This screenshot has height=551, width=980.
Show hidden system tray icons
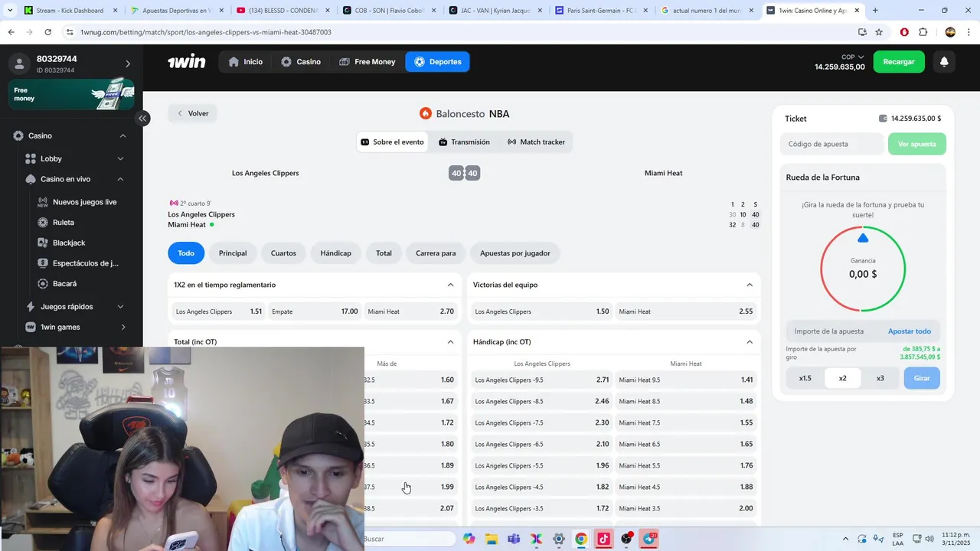pyautogui.click(x=845, y=539)
